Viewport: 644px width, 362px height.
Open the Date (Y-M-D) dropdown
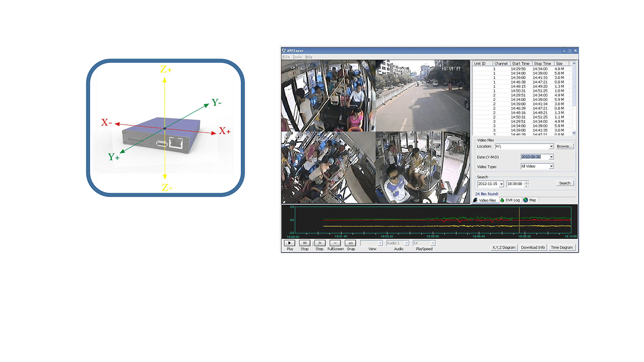pyautogui.click(x=551, y=157)
